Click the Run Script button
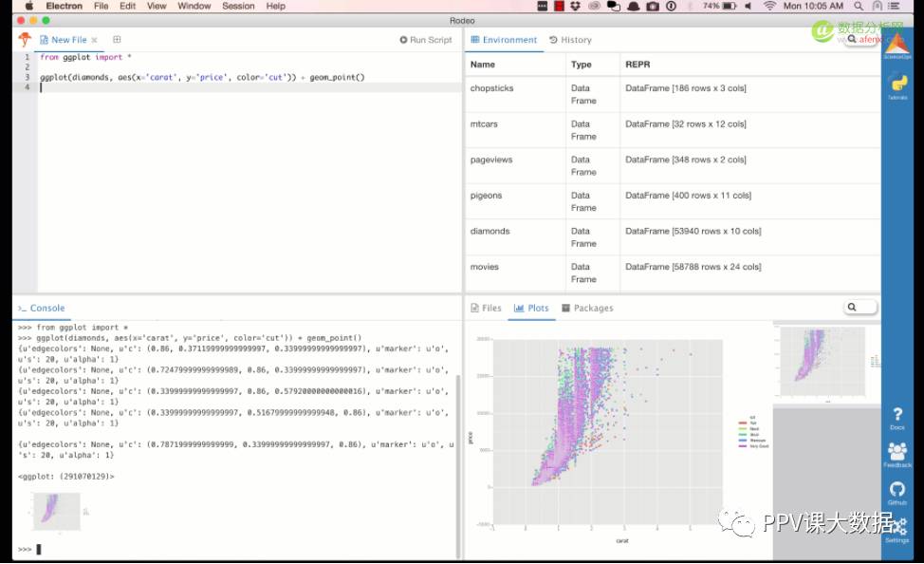The width and height of the screenshot is (924, 564). (x=425, y=40)
